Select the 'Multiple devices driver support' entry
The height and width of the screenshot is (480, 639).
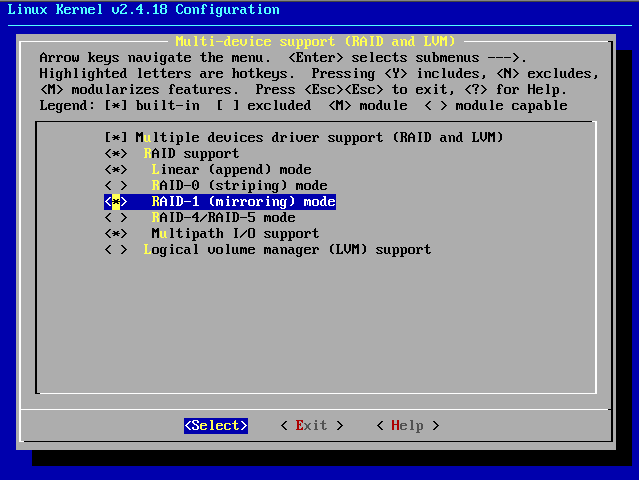[x=320, y=138]
